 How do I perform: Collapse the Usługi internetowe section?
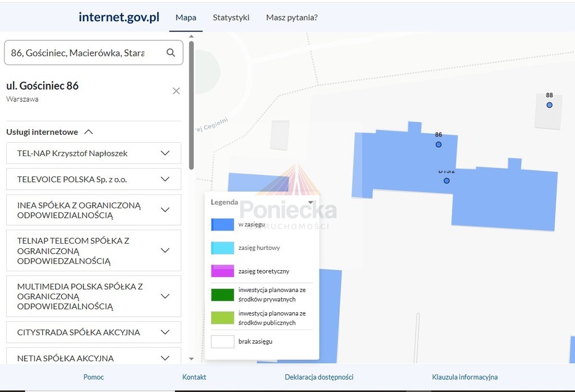tap(88, 132)
